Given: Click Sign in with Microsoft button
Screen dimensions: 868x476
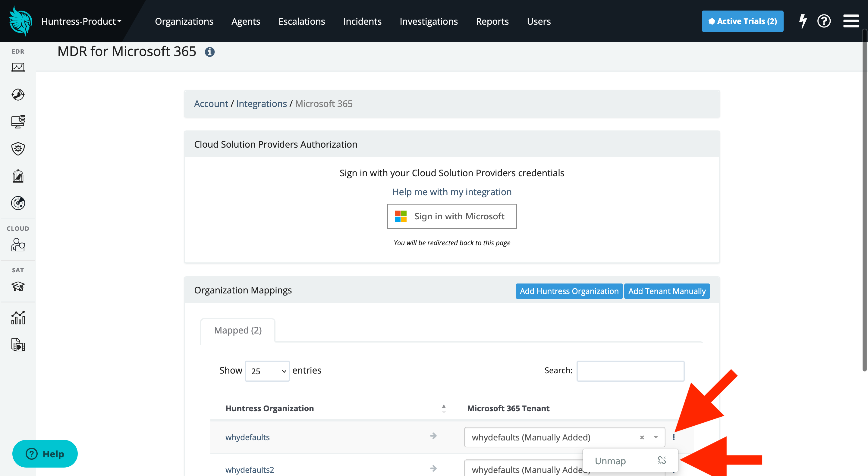Looking at the screenshot, I should tap(451, 216).
